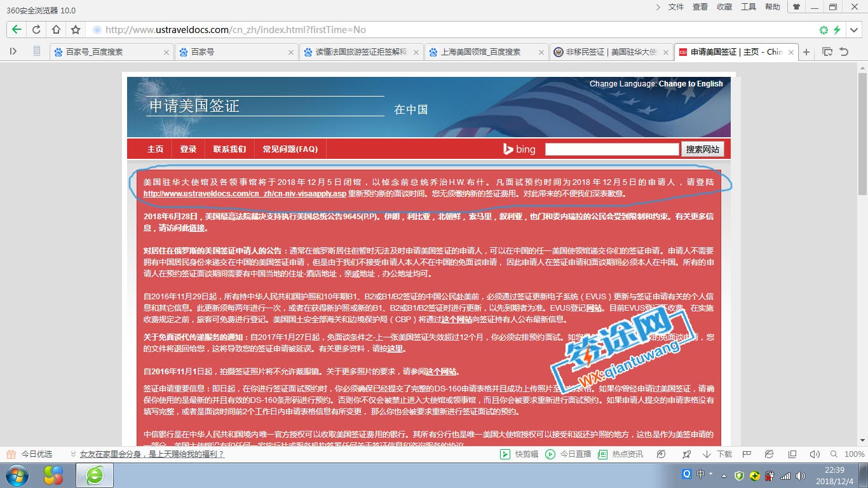868x488 pixels.
Task: Show hidden tray icons arrow
Action: pos(724,475)
